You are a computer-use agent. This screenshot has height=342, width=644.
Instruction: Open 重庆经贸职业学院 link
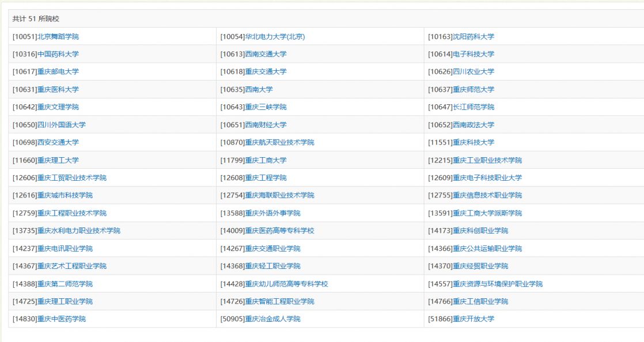point(480,266)
